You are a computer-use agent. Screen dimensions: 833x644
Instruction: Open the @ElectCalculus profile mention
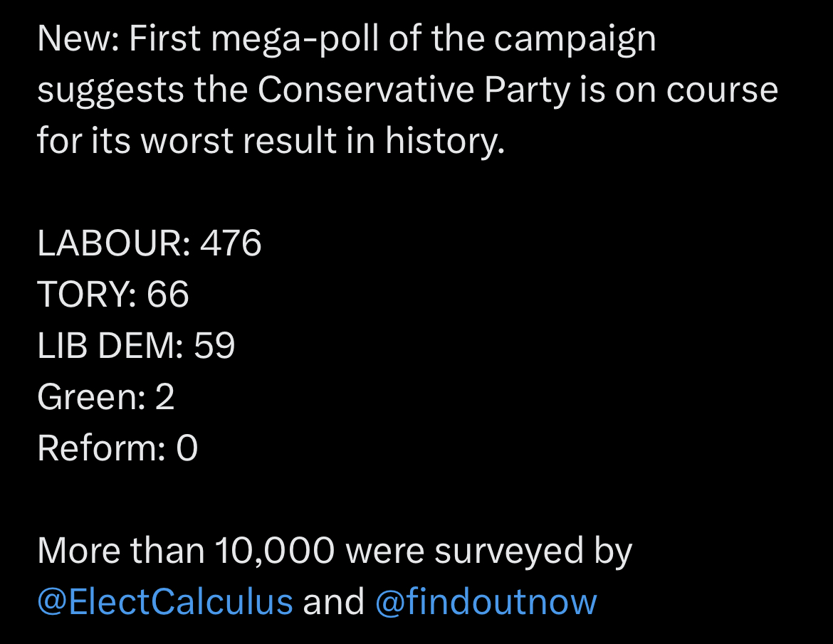pos(165,603)
